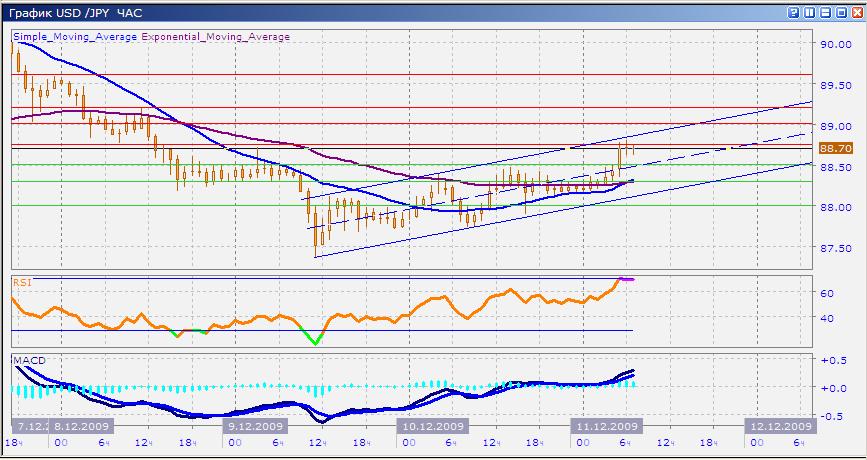Click the 90.00 price axis label
The height and width of the screenshot is (460, 867).
(x=836, y=45)
